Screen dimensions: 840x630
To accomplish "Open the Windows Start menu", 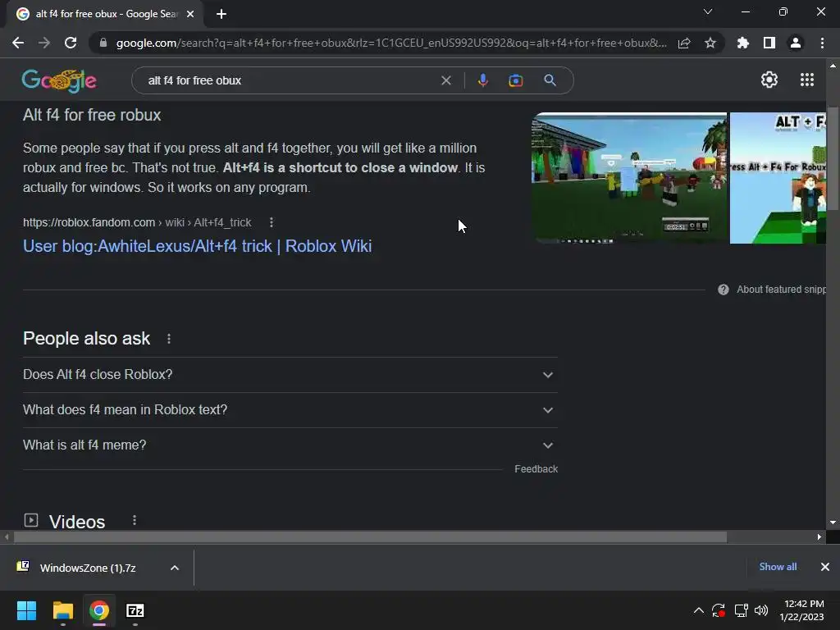I will (x=26, y=610).
